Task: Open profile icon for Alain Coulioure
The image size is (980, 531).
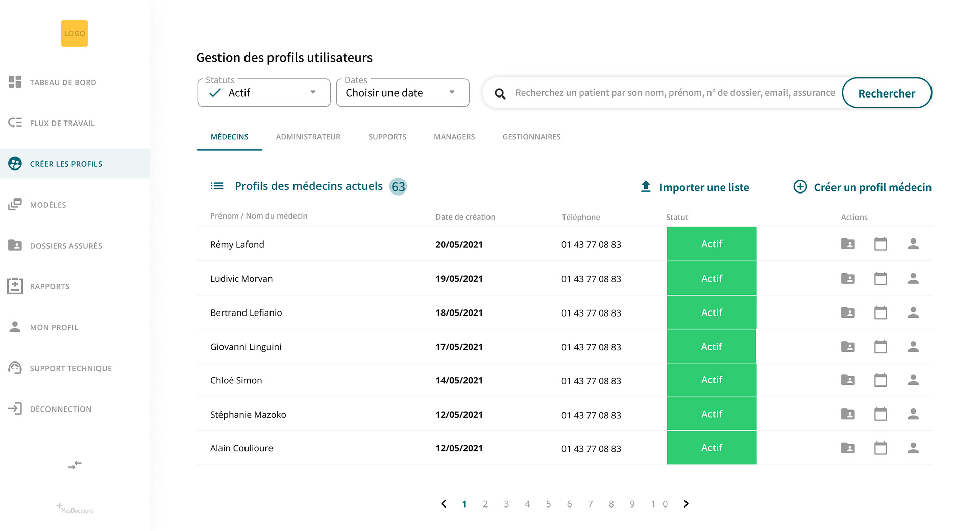Action: tap(913, 448)
